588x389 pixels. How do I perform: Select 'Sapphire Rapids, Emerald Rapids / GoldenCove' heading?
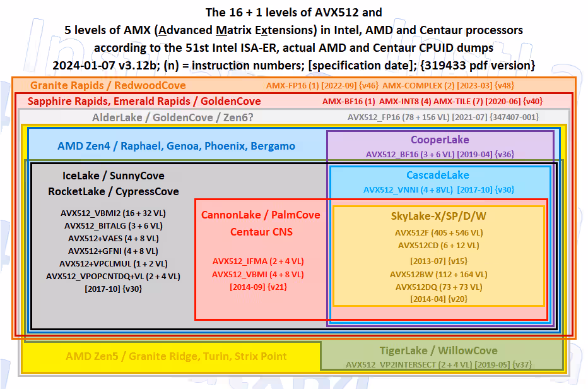[x=144, y=101]
